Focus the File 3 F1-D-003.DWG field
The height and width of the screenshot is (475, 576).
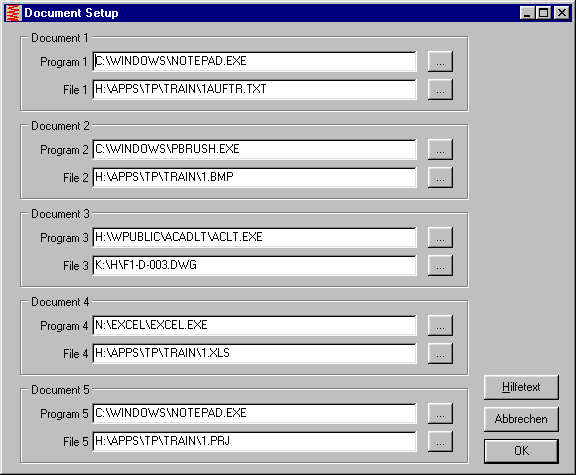pos(255,265)
